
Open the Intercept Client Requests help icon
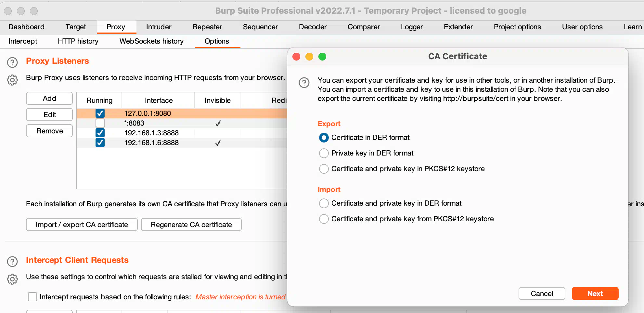[12, 261]
